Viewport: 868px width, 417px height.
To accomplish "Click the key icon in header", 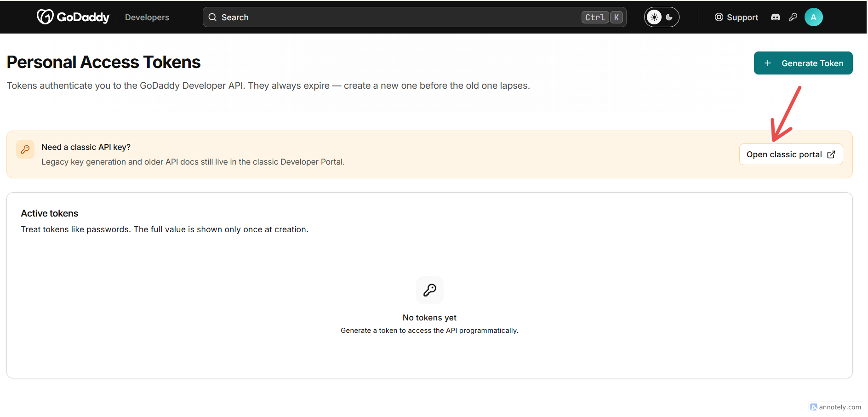I will coord(793,17).
